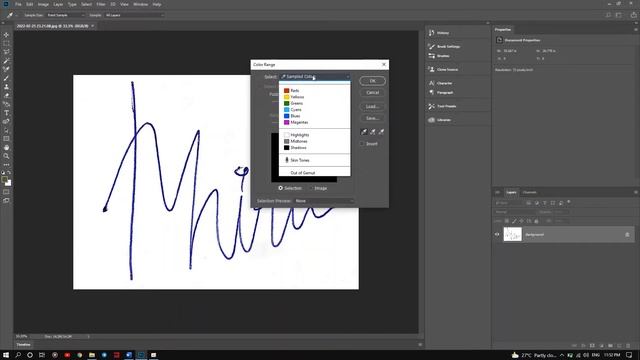Image resolution: width=640 pixels, height=360 pixels.
Task: Select the Brush tool in toolbar
Action: [x=6, y=78]
